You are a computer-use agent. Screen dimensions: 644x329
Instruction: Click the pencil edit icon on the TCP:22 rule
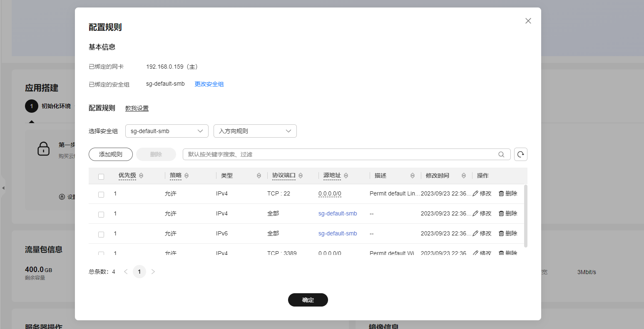click(x=475, y=193)
